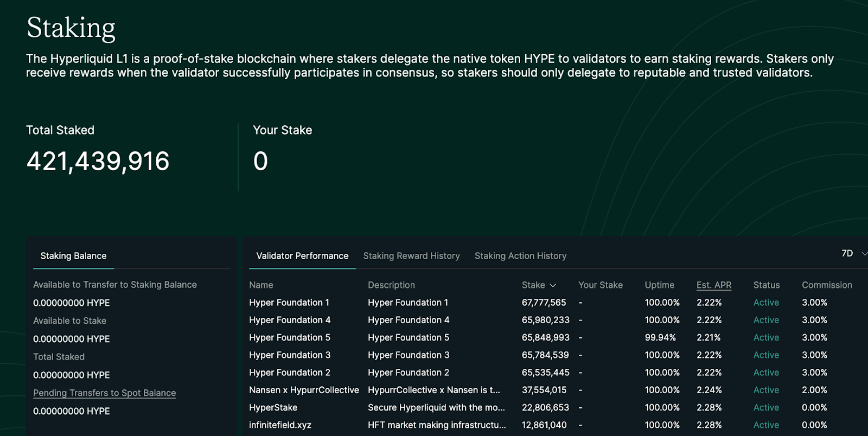The height and width of the screenshot is (436, 868).
Task: Select the Hyper Foundation 1 validator row
Action: click(289, 303)
